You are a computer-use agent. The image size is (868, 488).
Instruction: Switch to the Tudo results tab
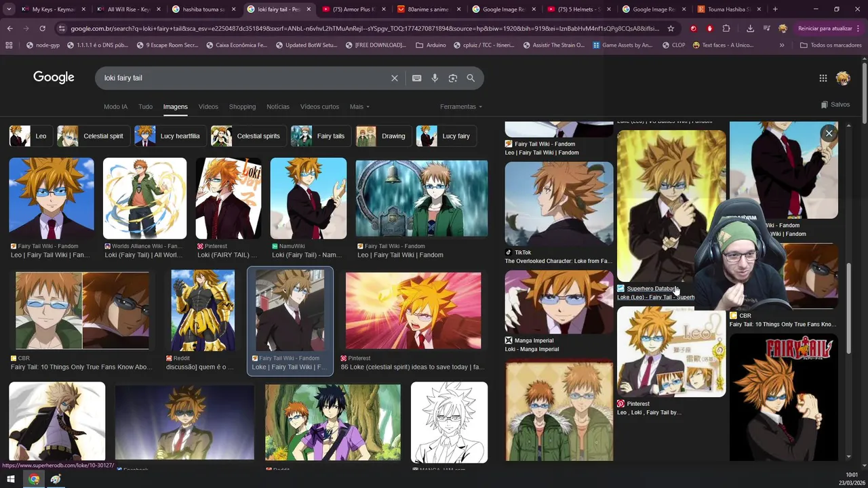145,106
